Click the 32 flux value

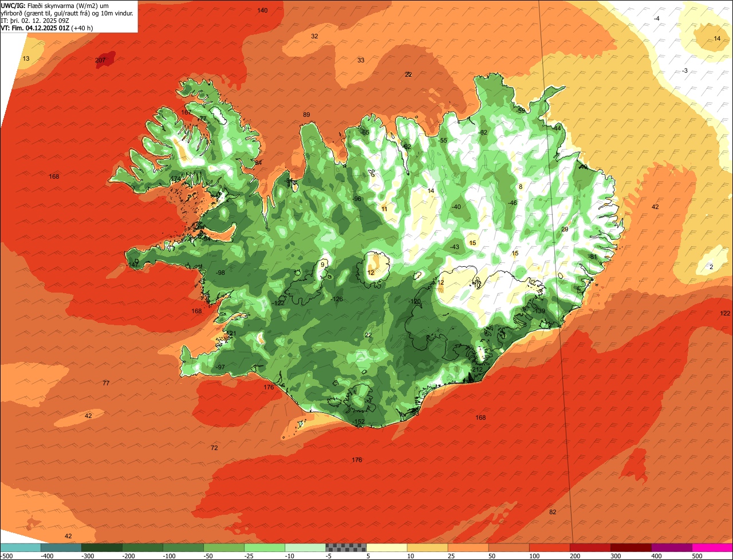coord(314,36)
